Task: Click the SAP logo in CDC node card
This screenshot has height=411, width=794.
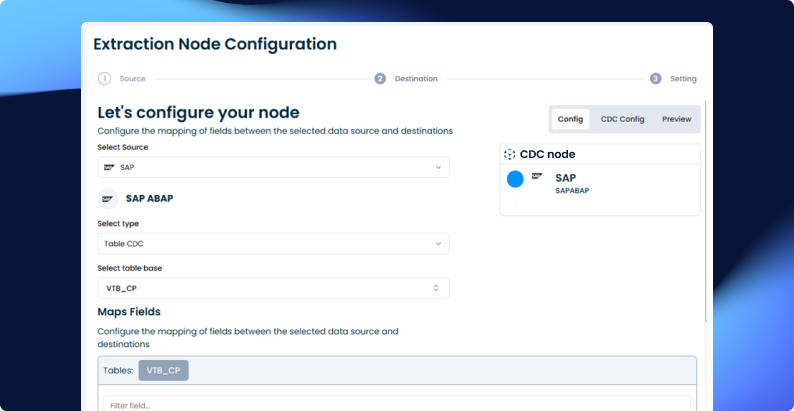Action: point(537,176)
